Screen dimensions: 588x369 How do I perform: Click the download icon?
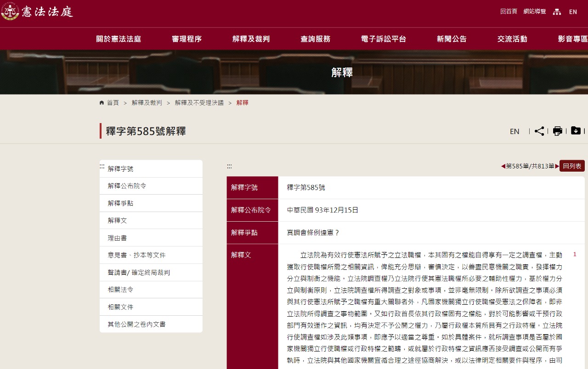point(576,131)
